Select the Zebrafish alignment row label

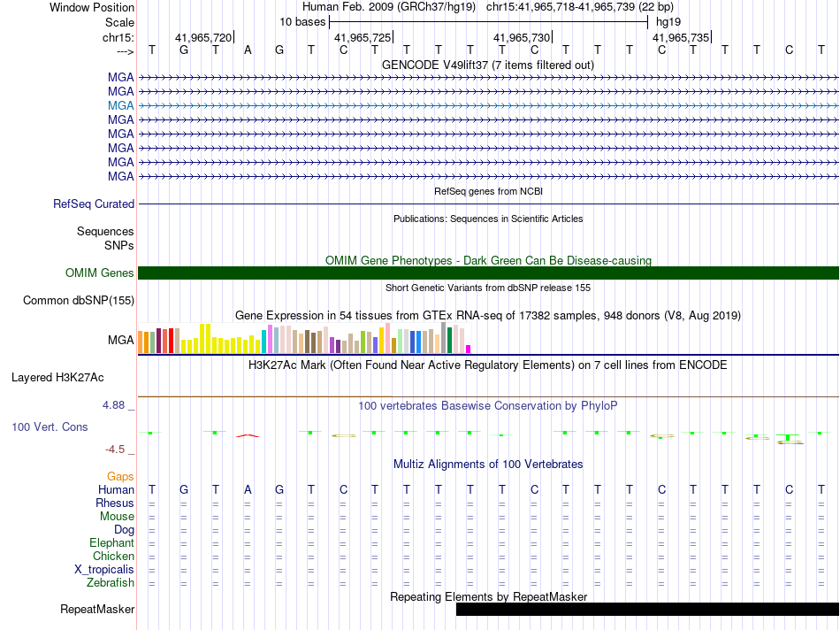coord(111,583)
